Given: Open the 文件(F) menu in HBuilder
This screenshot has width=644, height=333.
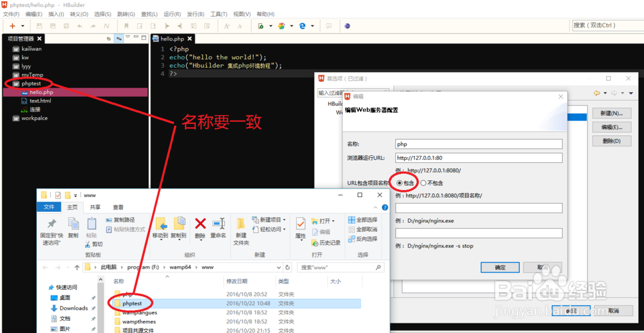Looking at the screenshot, I should (x=11, y=14).
